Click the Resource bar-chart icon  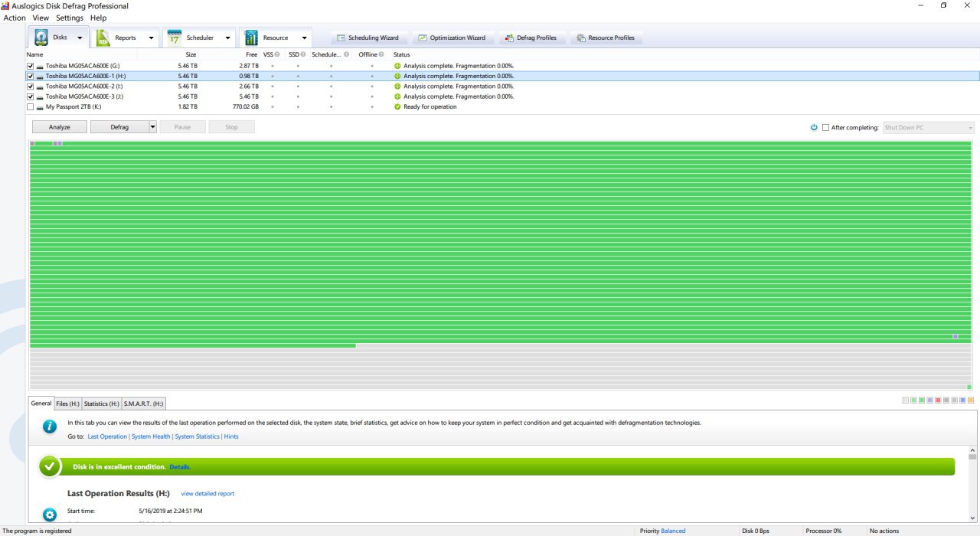tap(251, 38)
